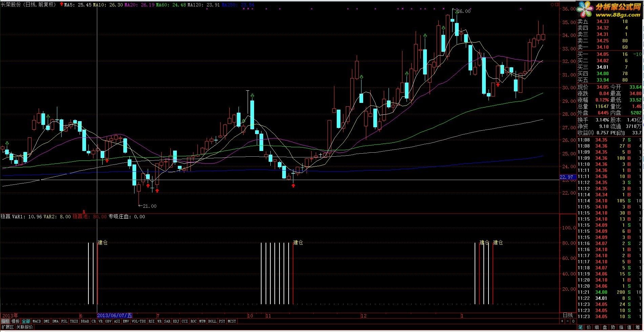
Task: Click the 22.97 price marker on axis
Action: 567,177
